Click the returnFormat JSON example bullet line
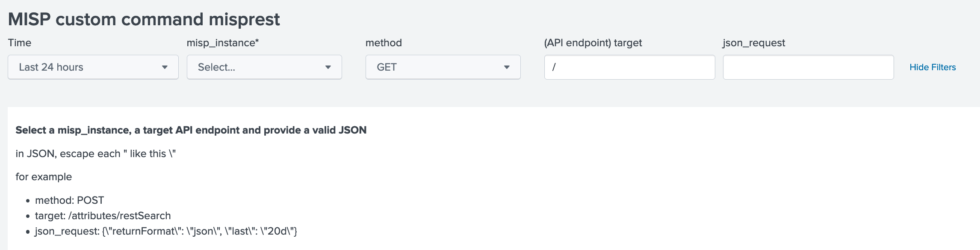This screenshot has width=980, height=250. coord(166,231)
